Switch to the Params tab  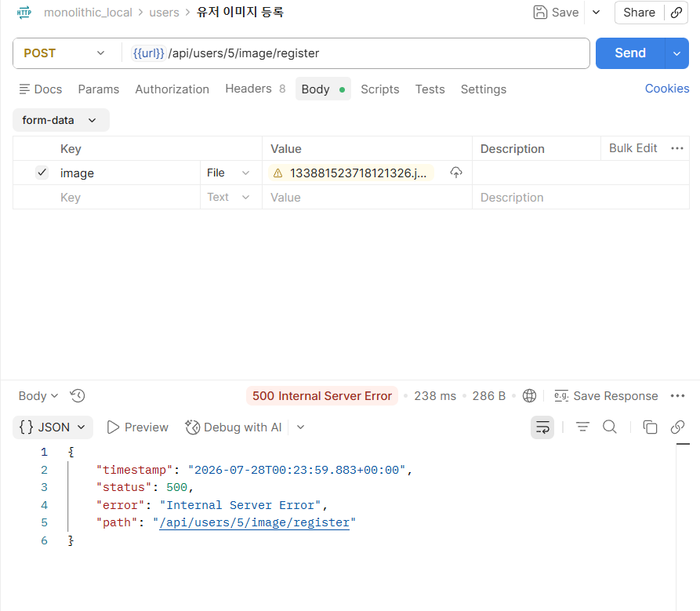point(99,89)
